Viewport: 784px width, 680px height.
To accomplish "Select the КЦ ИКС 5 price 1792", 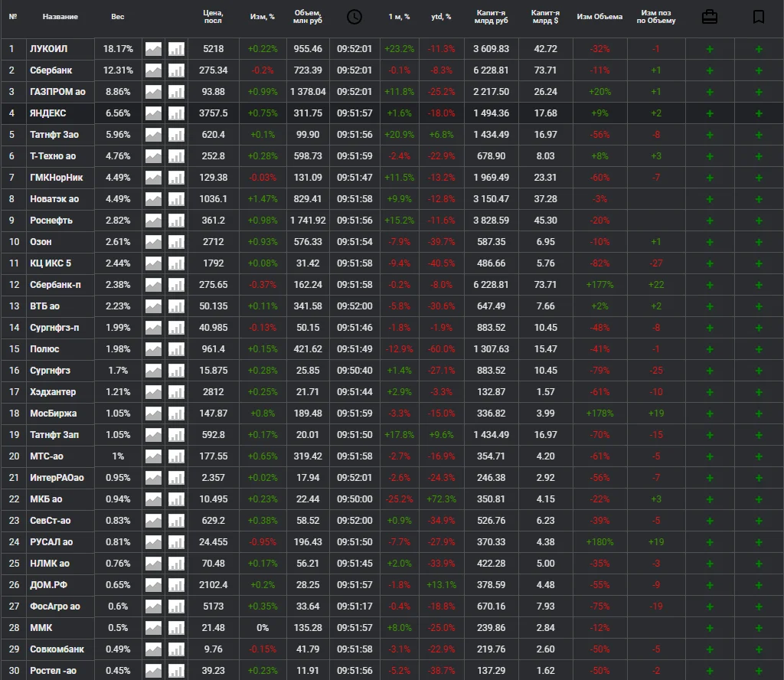I will [x=213, y=263].
